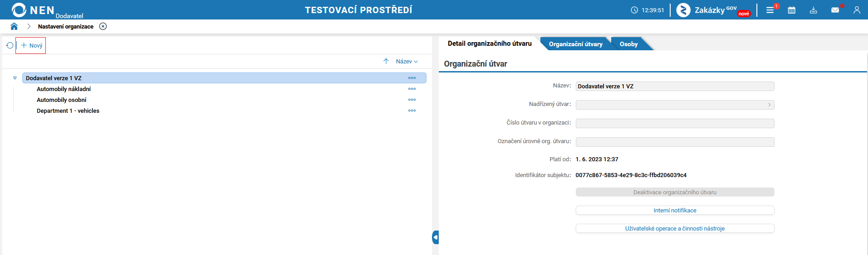The height and width of the screenshot is (255, 868).
Task: Open the Název sort dropdown
Action: 407,61
